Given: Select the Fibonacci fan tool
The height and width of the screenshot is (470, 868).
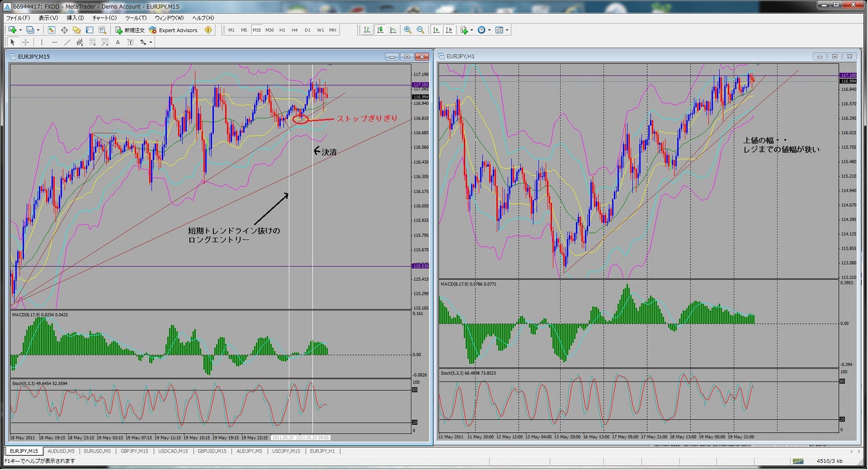Looking at the screenshot, I should point(105,42).
